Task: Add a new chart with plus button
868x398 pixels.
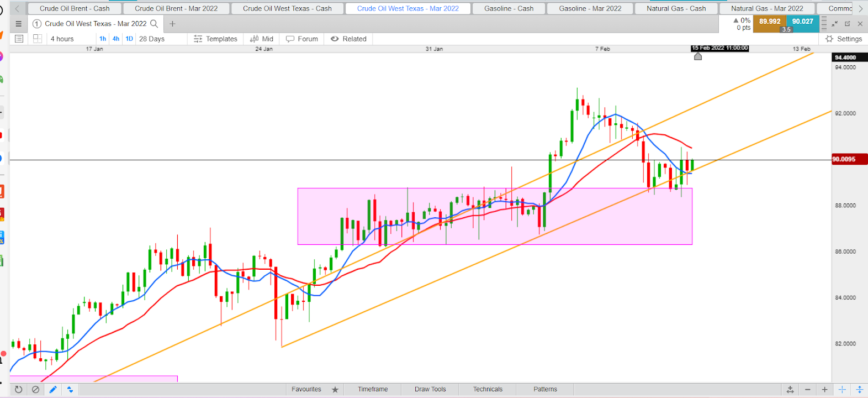Action: [x=172, y=24]
